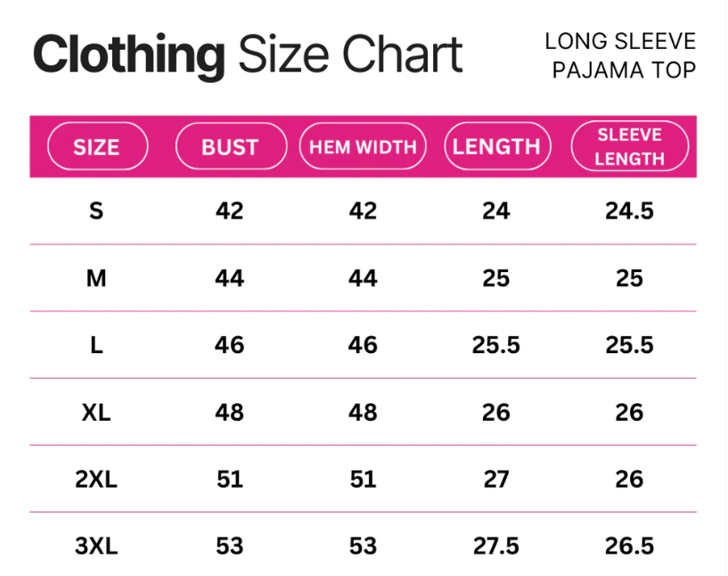The height and width of the screenshot is (576, 728).
Task: Select the S size row label
Action: click(x=96, y=211)
